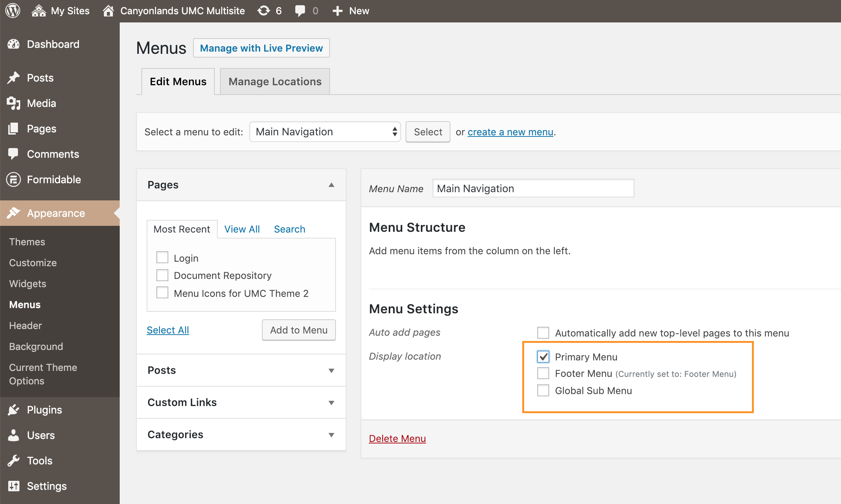Open My Sites network icon
Screen dimensions: 841x504
(39, 11)
